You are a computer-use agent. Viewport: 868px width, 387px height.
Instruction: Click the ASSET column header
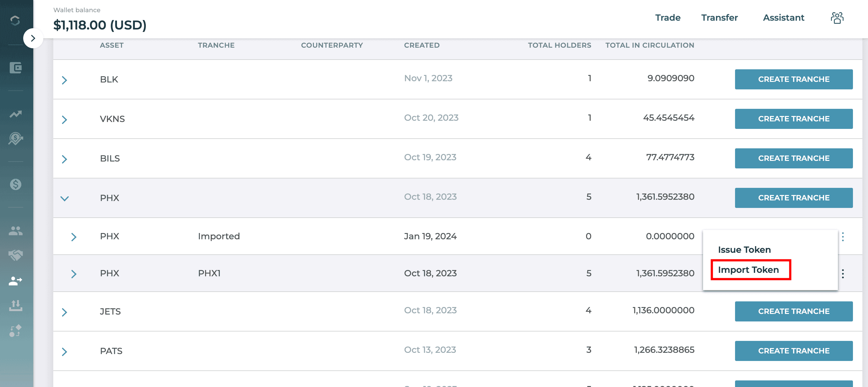coord(112,45)
